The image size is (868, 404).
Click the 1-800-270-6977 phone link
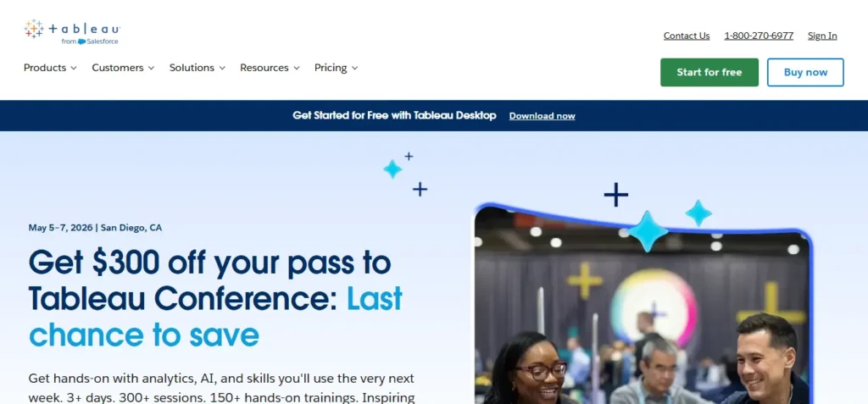tap(759, 36)
